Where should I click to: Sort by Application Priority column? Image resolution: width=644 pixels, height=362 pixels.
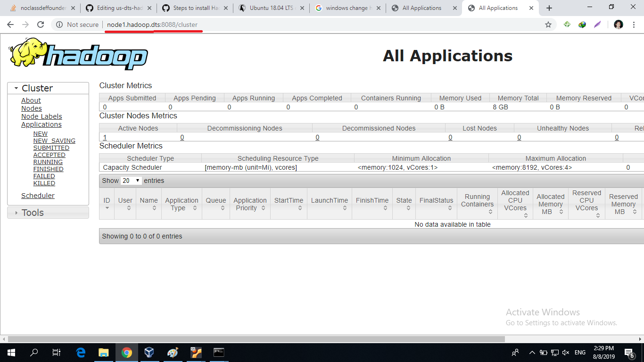(x=250, y=204)
